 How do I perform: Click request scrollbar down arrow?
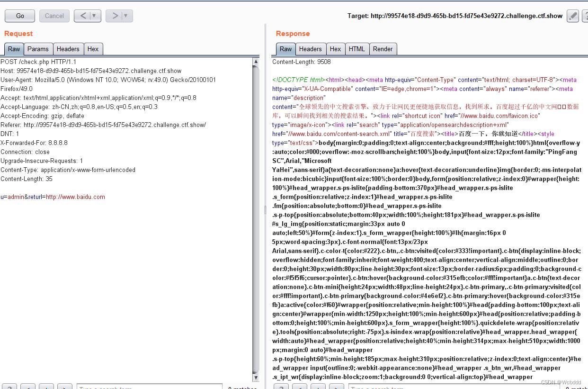[x=256, y=378]
